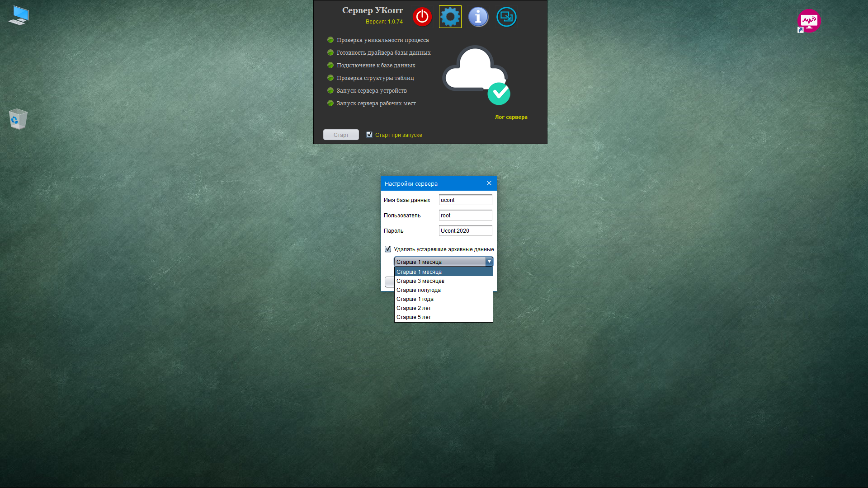The width and height of the screenshot is (868, 488).
Task: Click the red power button icon
Action: click(422, 17)
